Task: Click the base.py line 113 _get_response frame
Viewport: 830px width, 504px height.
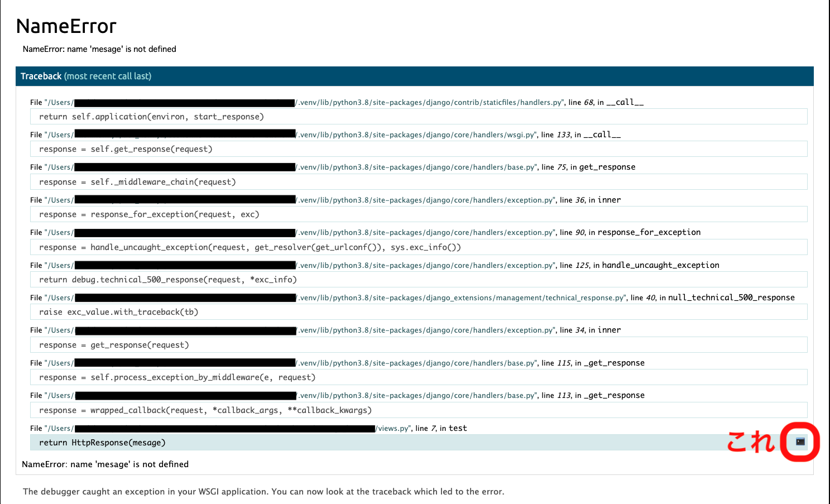Action: coord(337,395)
